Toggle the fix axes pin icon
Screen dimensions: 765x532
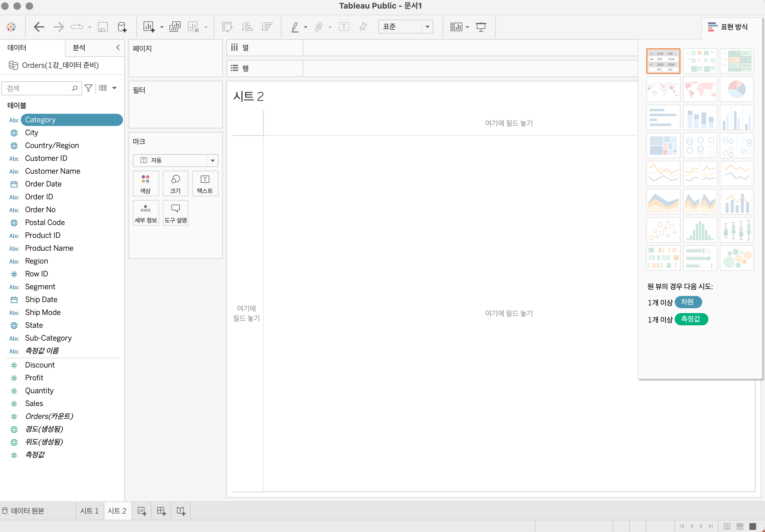[363, 27]
